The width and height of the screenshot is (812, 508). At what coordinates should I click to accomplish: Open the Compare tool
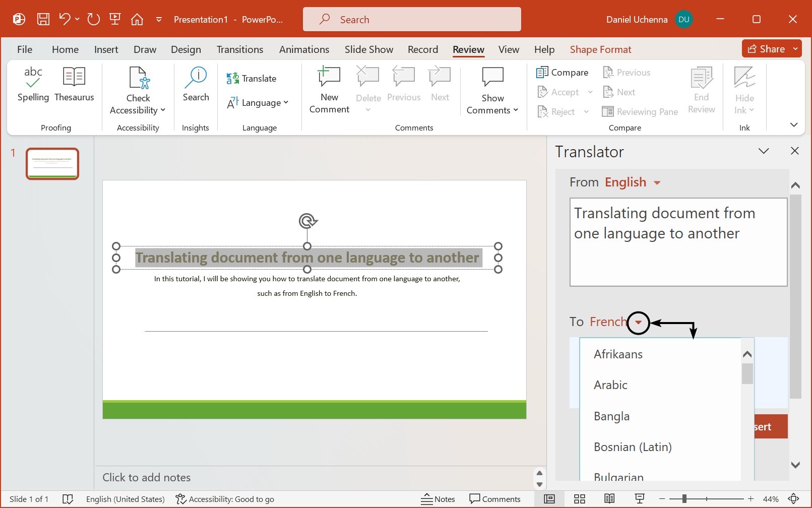click(x=562, y=72)
